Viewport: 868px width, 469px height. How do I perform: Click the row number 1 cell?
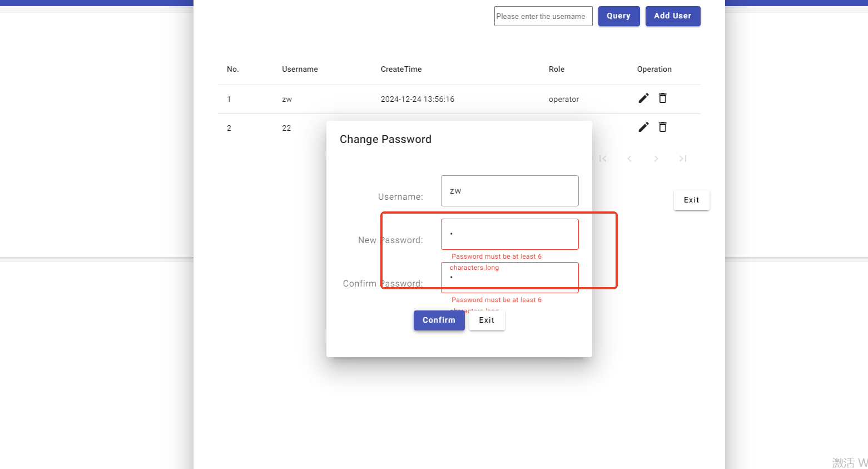pos(229,100)
